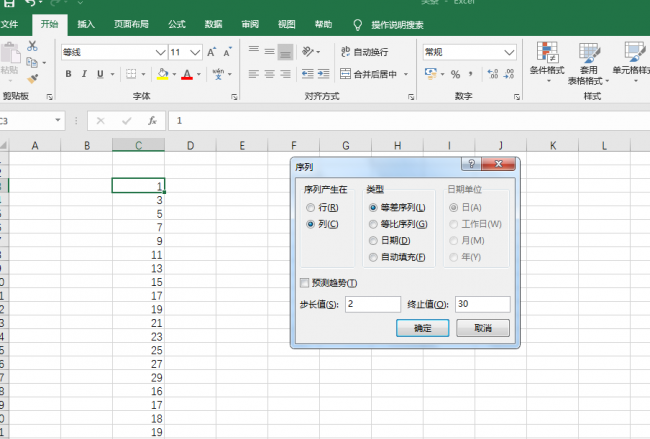This screenshot has width=650, height=439.
Task: Decrease decimal places icon
Action: [509, 74]
